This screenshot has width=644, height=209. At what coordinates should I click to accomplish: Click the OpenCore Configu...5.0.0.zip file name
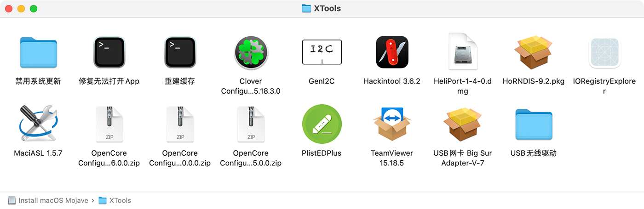pyautogui.click(x=251, y=158)
